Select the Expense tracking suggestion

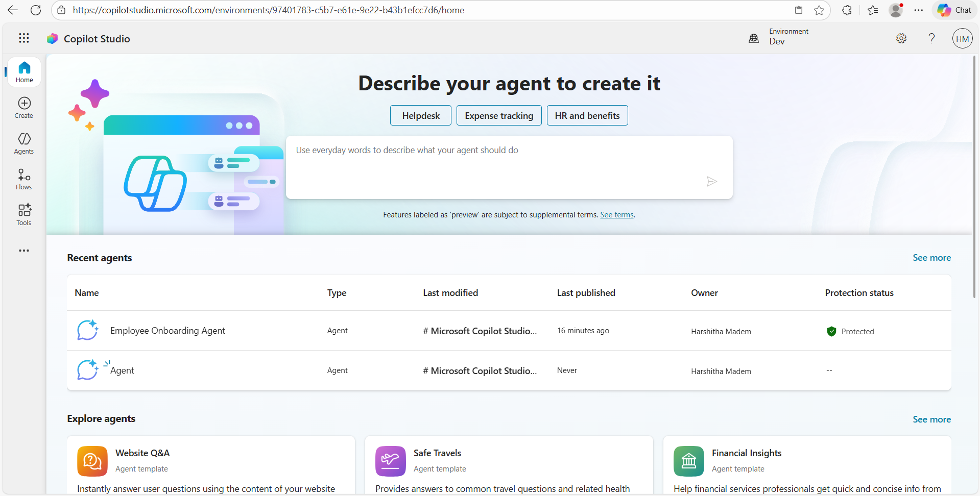click(x=498, y=116)
